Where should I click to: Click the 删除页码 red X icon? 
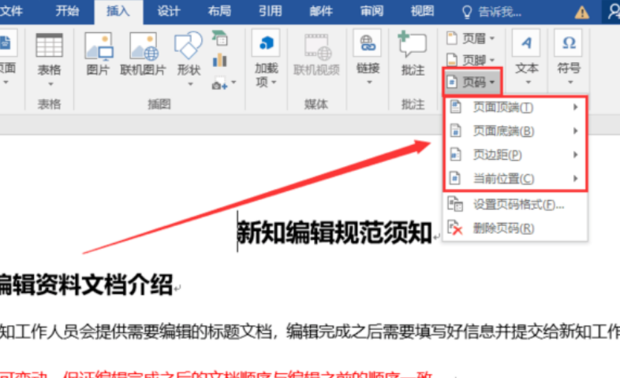click(455, 228)
